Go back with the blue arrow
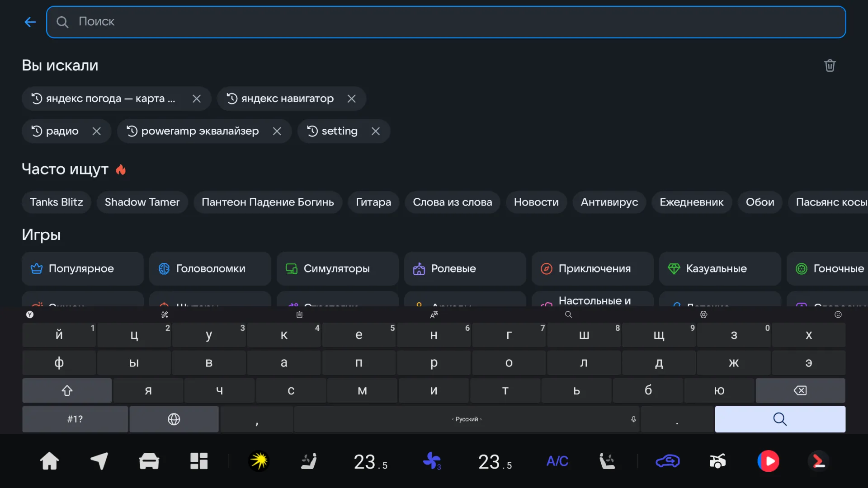 tap(30, 22)
